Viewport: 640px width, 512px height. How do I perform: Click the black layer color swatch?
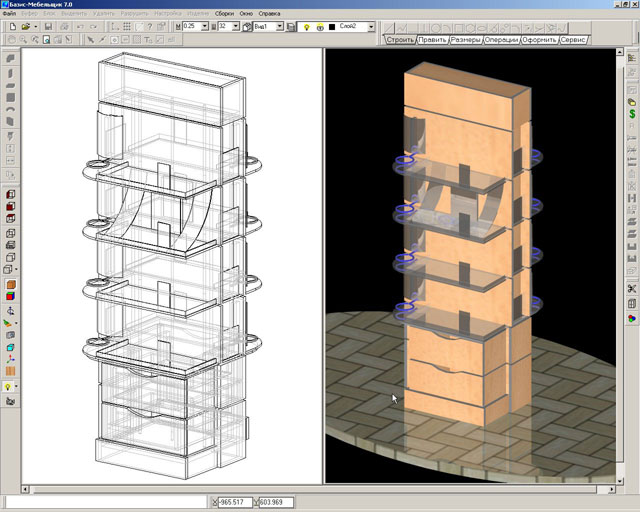332,27
